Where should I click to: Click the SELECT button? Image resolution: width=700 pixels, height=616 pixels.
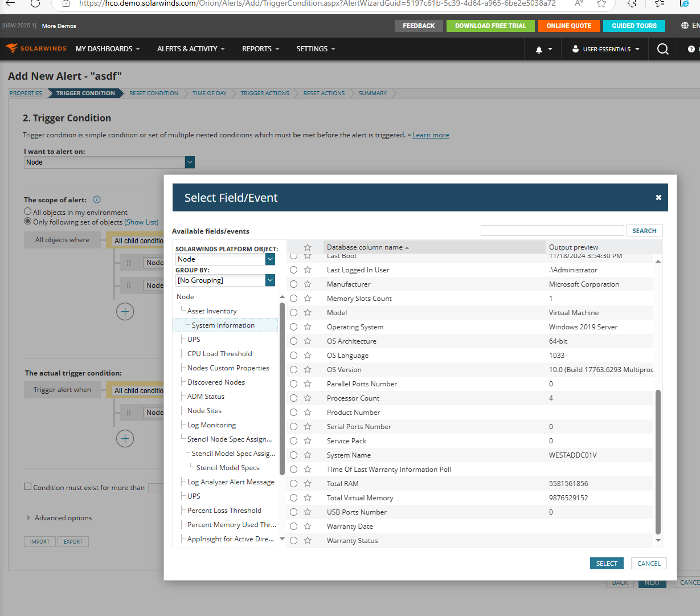click(607, 564)
